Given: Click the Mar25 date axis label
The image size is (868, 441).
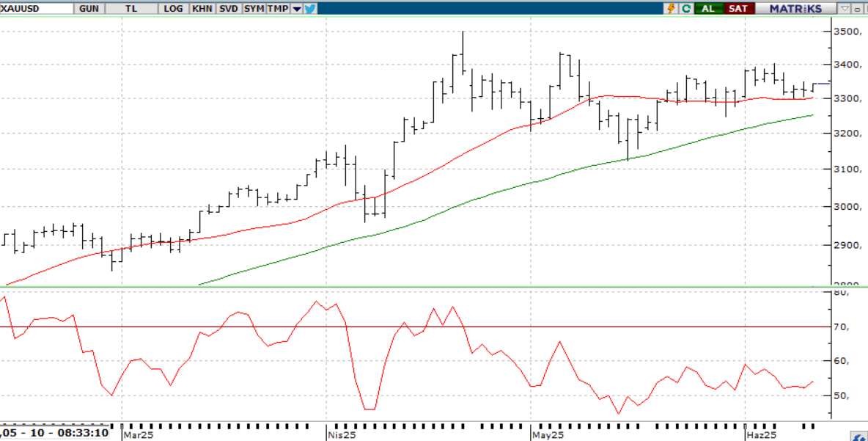Looking at the screenshot, I should pos(139,435).
